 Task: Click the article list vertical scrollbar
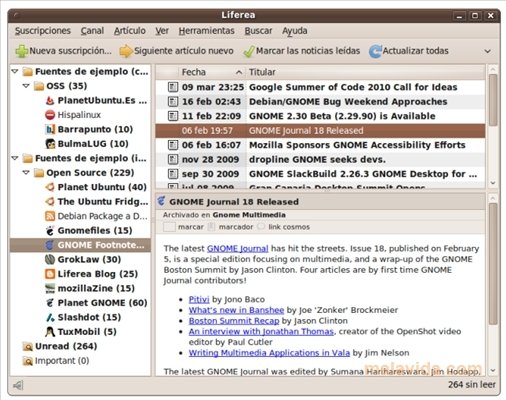tap(493, 100)
